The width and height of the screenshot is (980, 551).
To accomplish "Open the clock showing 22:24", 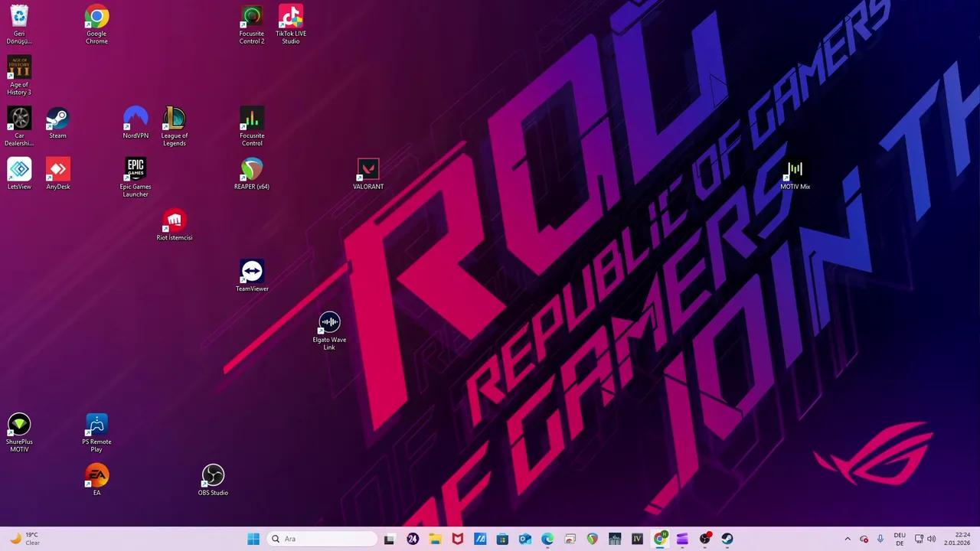I will coord(957,539).
